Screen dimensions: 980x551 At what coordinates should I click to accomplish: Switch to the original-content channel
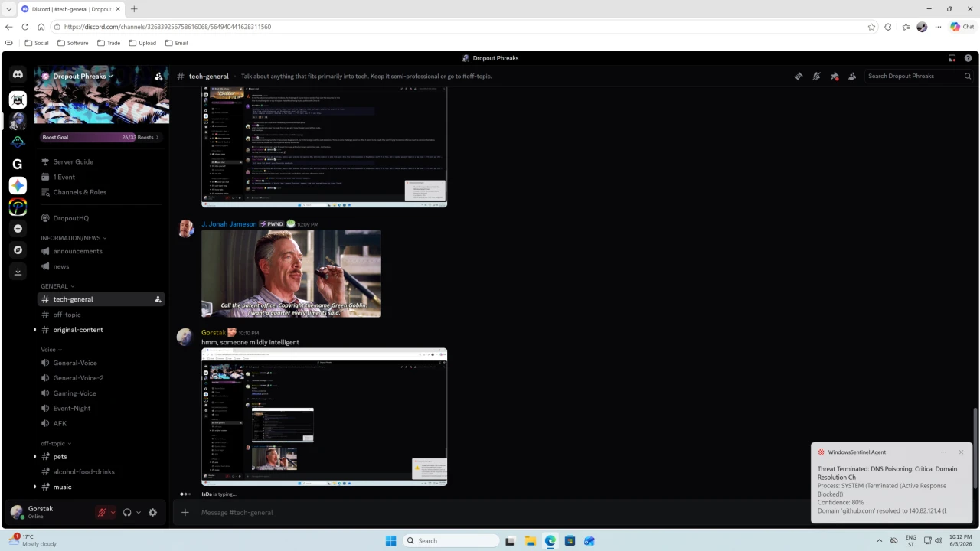point(101,330)
